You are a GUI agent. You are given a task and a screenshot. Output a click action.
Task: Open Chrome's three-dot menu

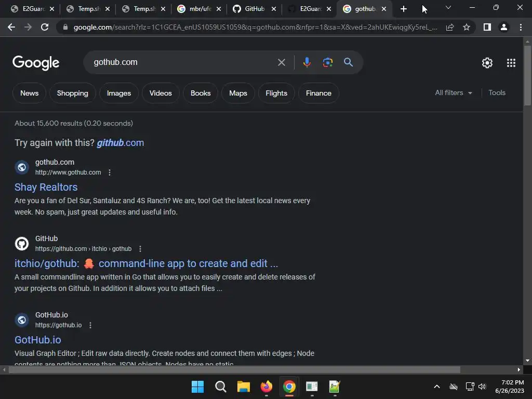pyautogui.click(x=521, y=27)
